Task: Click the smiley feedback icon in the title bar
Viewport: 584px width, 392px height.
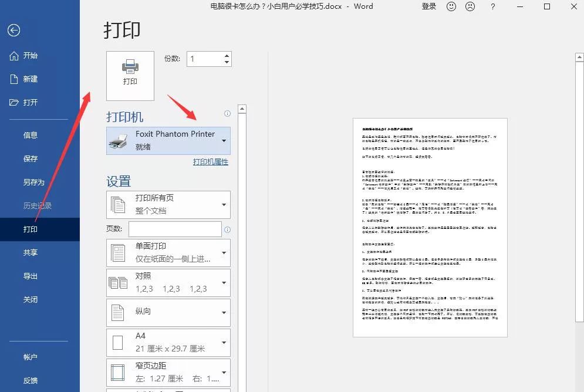Action: click(451, 6)
